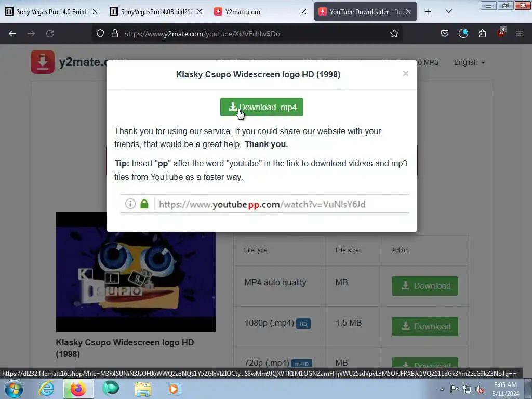
Task: Open a new browser tab
Action: coord(428,12)
